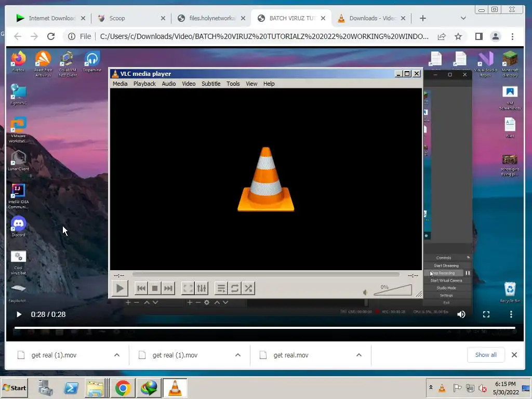532x399 pixels.
Task: Open browser video more options menu
Action: pyautogui.click(x=511, y=314)
